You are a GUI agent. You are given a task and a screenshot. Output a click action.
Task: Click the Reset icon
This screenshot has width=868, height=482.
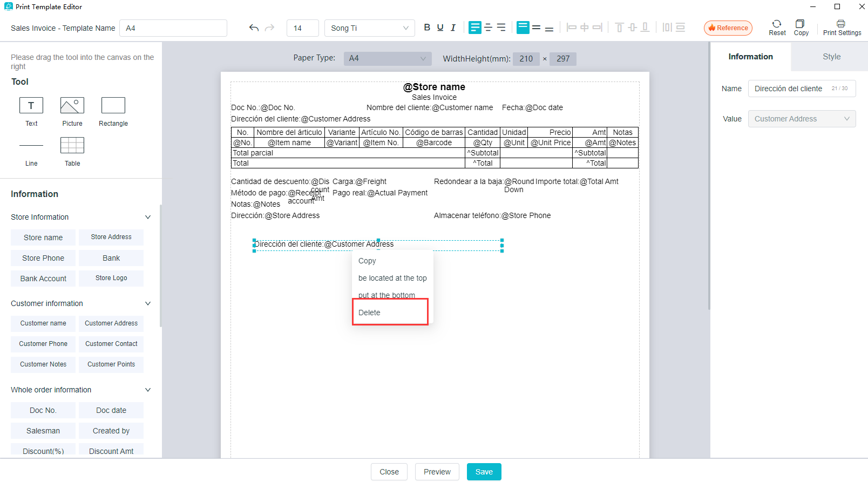point(777,28)
